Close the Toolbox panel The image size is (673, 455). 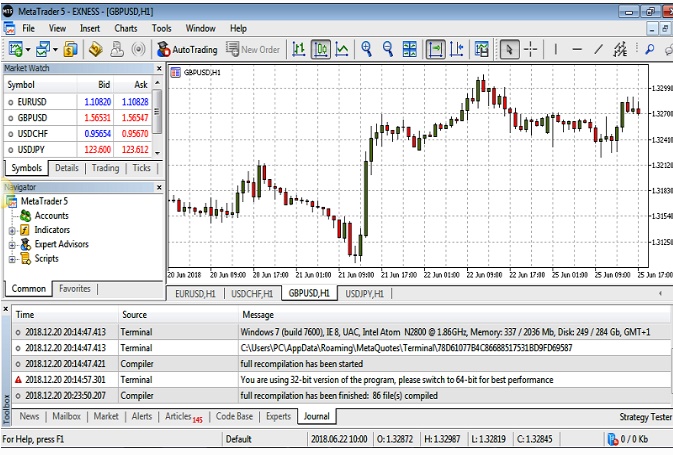(6, 309)
